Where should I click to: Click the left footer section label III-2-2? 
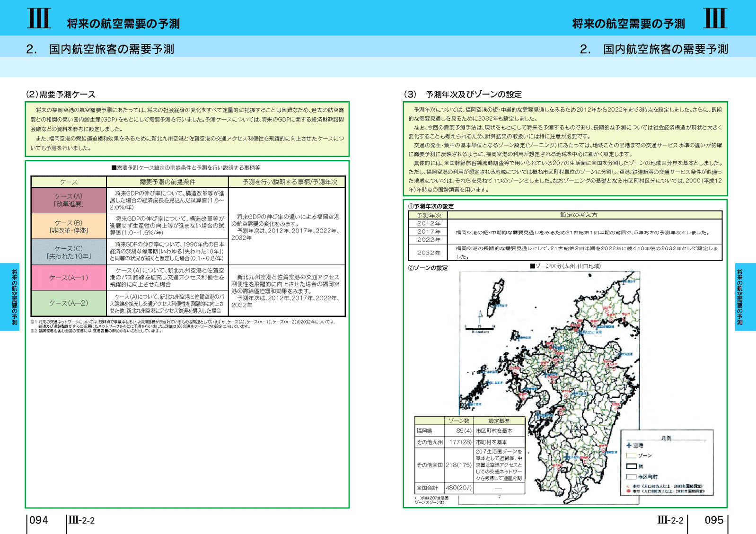82,520
